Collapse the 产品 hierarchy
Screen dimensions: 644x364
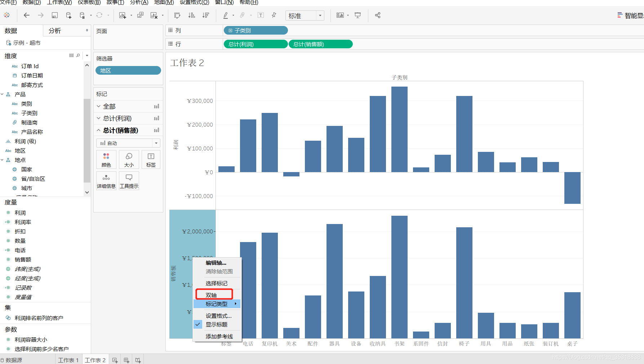(x=2, y=94)
